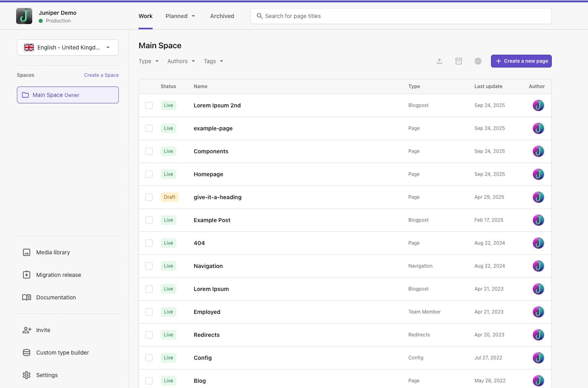Open Migration release in the sidebar
The image size is (588, 388).
click(58, 275)
